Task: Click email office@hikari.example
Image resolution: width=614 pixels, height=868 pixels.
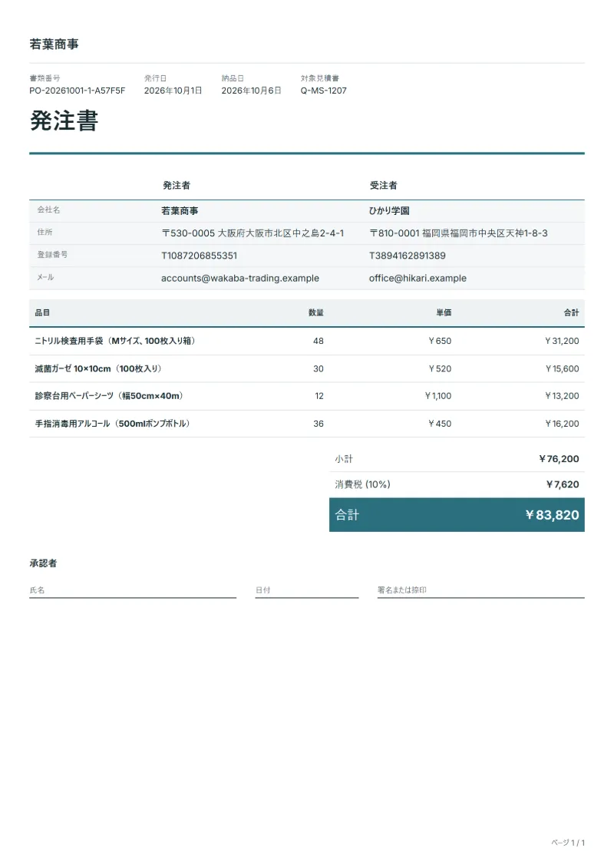Action: point(418,279)
